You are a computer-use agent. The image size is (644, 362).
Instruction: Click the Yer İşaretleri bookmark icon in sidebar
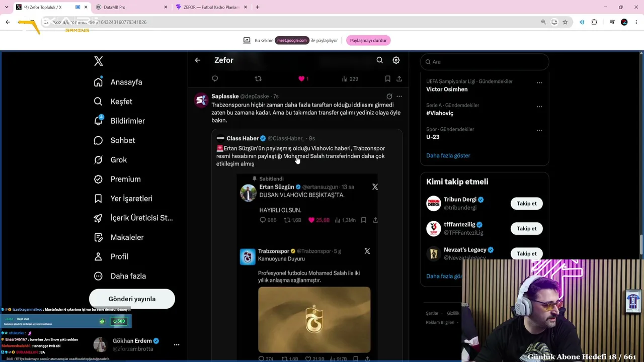click(98, 199)
